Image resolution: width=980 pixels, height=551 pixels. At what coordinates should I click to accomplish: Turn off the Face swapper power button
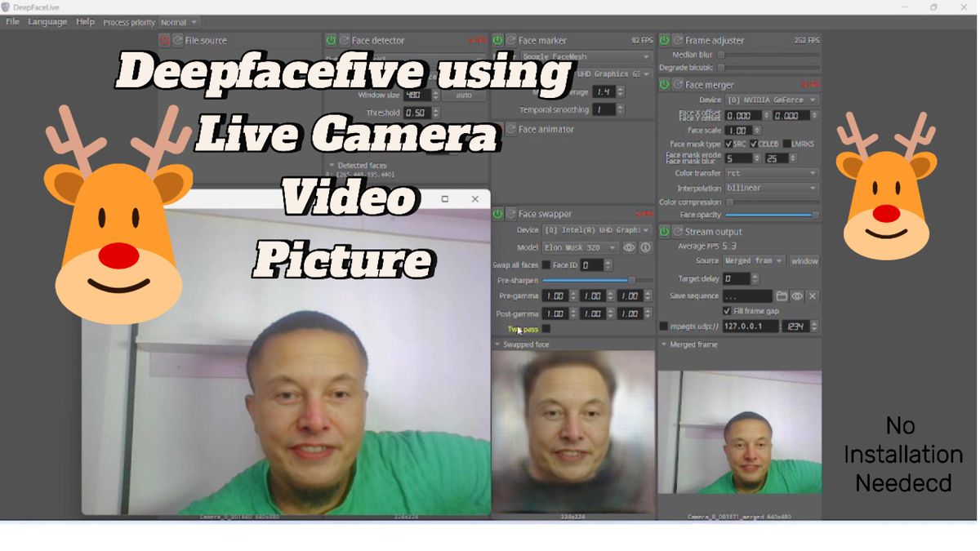point(497,214)
